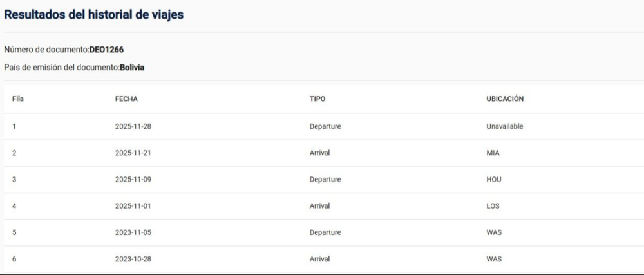Select row number 6 in Fila column
This screenshot has width=644, height=275.
click(x=14, y=259)
